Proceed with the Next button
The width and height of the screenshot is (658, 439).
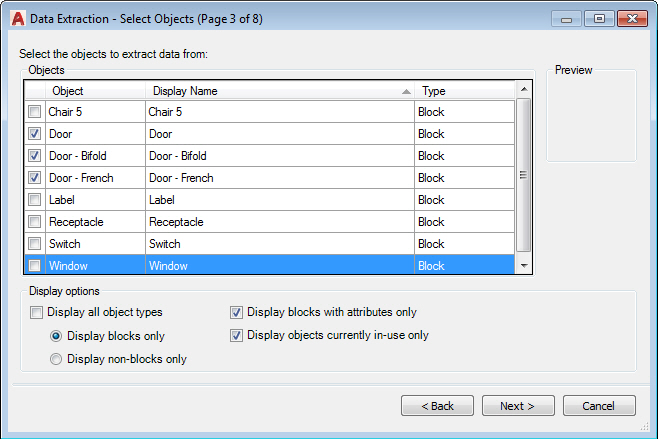click(518, 406)
